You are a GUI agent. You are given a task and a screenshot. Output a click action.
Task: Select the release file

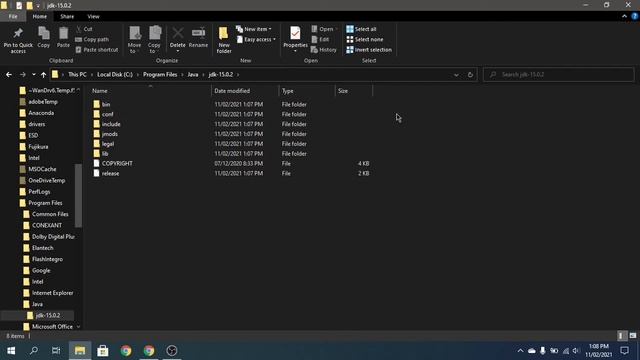pos(111,173)
